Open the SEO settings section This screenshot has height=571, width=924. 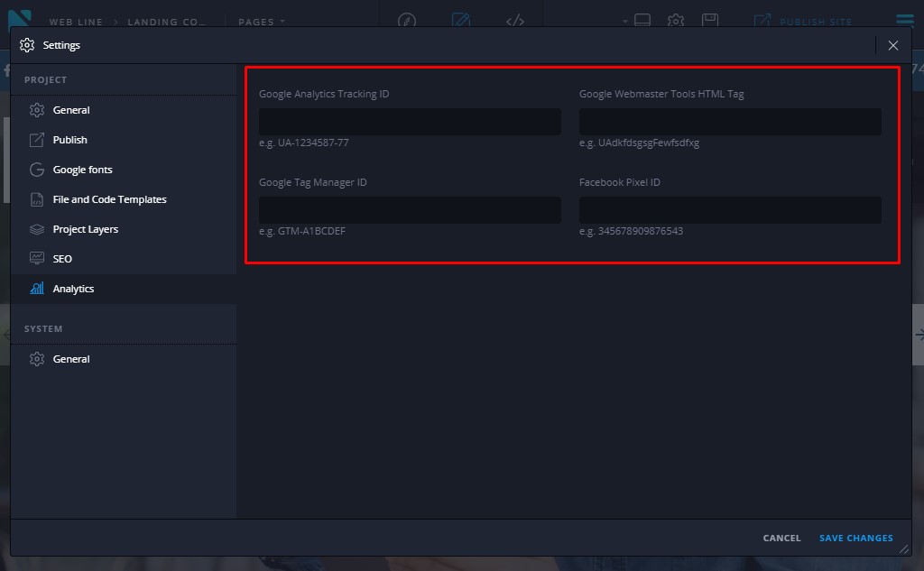coord(123,259)
